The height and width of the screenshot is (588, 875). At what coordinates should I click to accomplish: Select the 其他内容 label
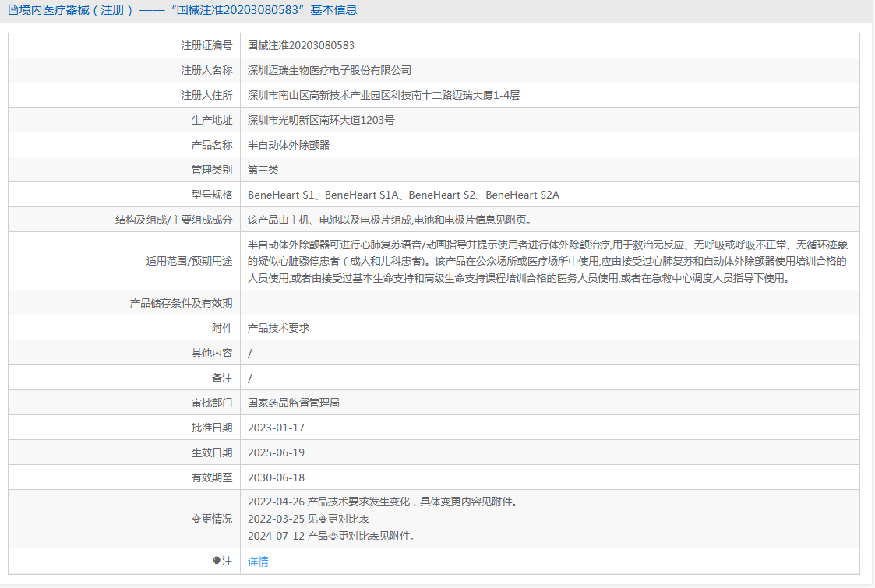click(211, 353)
